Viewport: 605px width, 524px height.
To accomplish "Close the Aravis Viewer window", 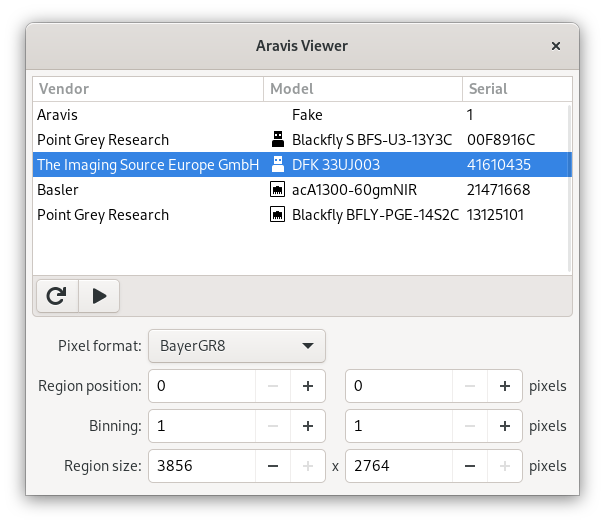I will coord(556,46).
